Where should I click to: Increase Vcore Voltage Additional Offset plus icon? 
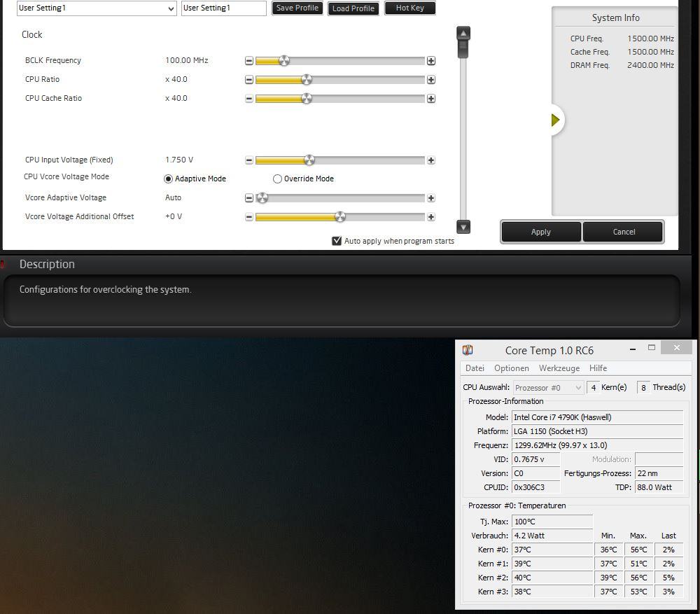pos(430,217)
